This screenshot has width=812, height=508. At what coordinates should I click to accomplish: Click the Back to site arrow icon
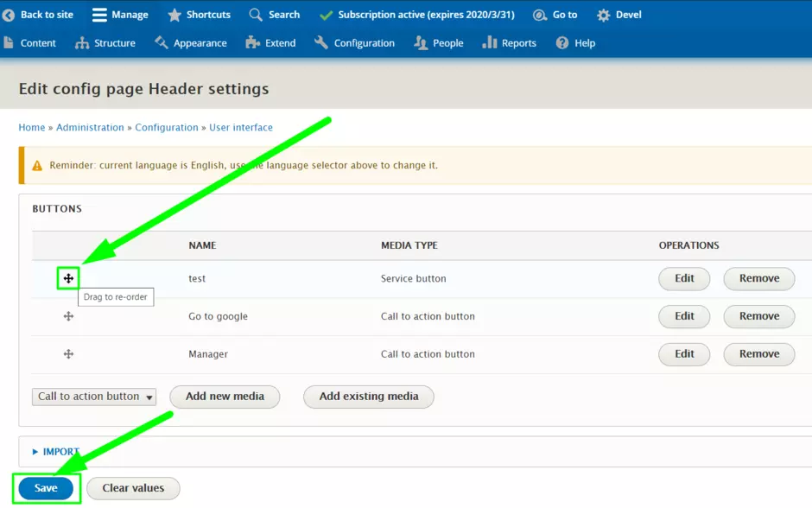(9, 15)
